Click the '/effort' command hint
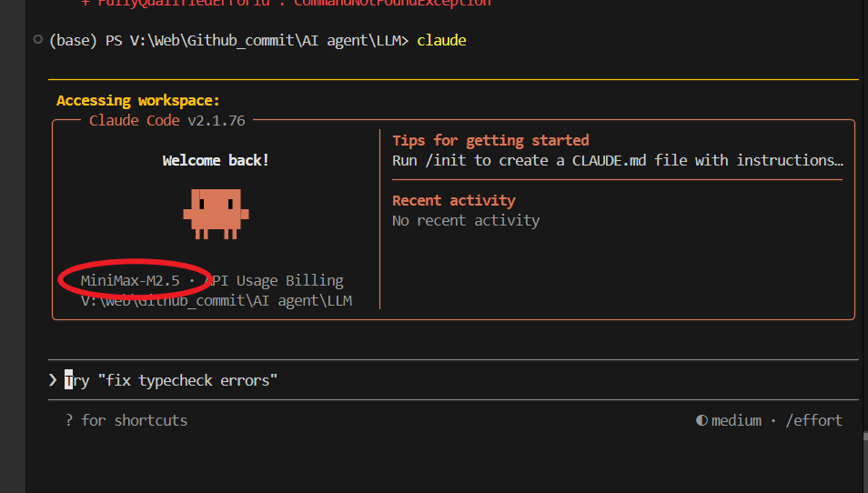 [x=813, y=420]
